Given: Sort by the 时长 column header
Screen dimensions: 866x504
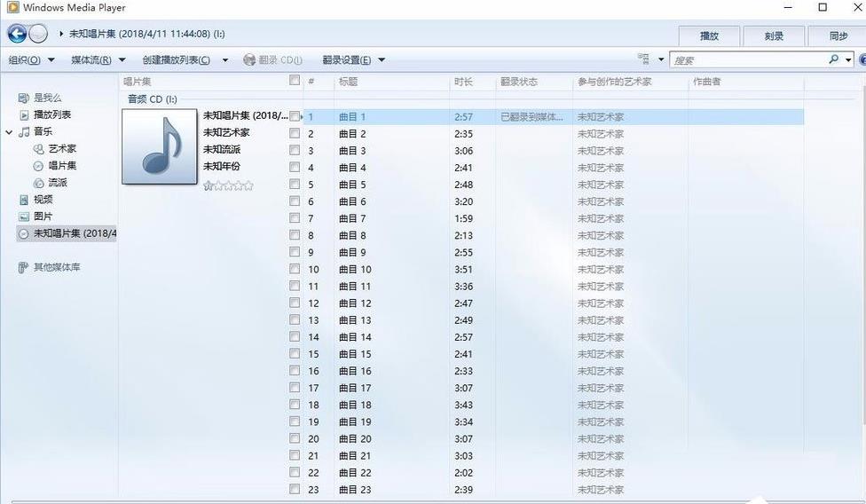Looking at the screenshot, I should pyautogui.click(x=473, y=82).
